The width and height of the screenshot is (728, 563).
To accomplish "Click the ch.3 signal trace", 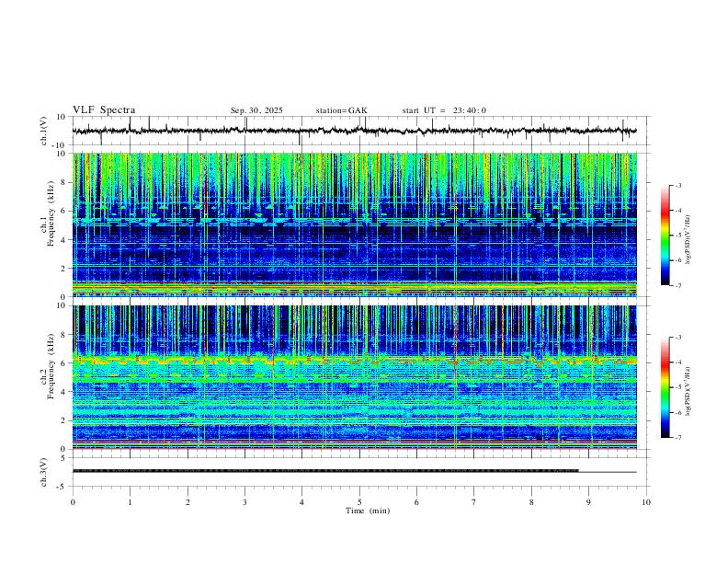I will pyautogui.click(x=354, y=471).
